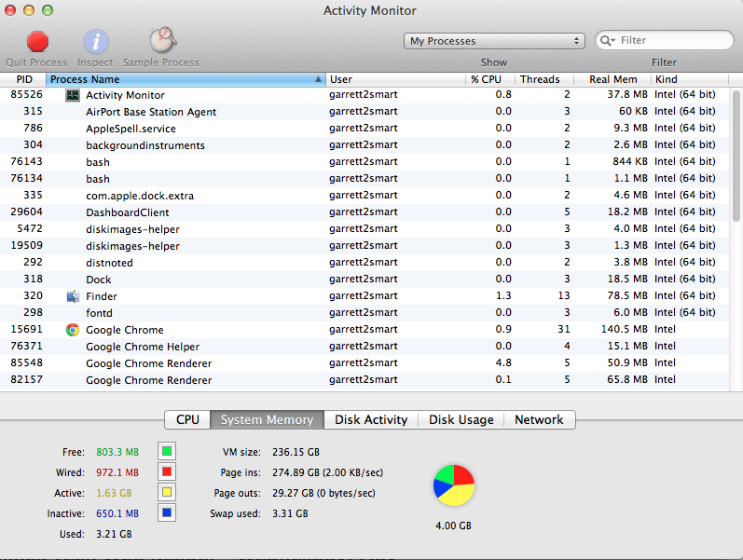Click the yellow Active memory color swatch
Screen dimensions: 743x560
(167, 492)
